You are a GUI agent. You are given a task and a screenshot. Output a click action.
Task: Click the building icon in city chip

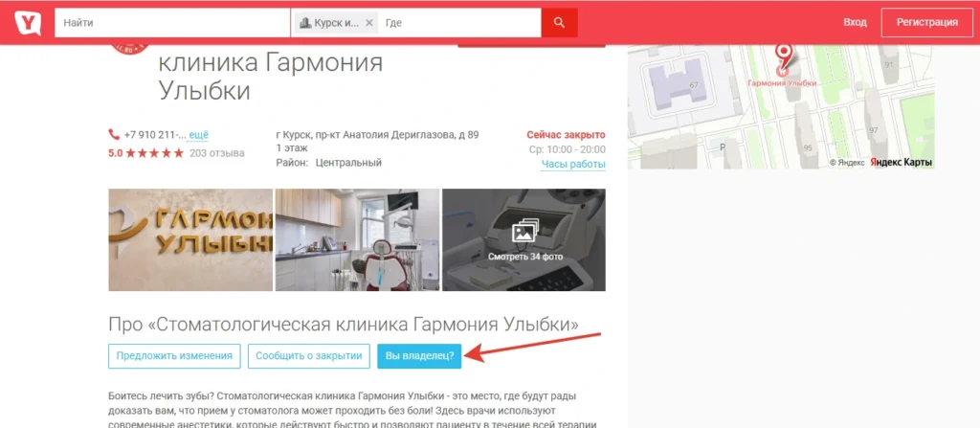tap(305, 23)
